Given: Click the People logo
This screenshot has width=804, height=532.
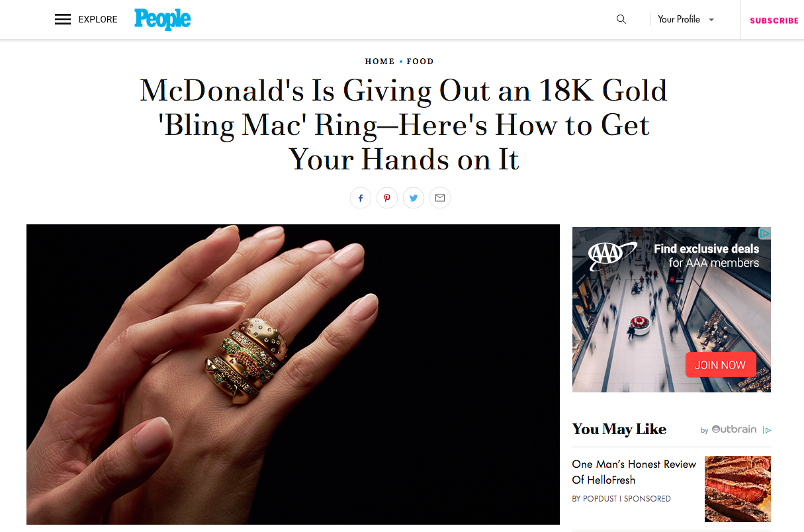Looking at the screenshot, I should coord(162,19).
